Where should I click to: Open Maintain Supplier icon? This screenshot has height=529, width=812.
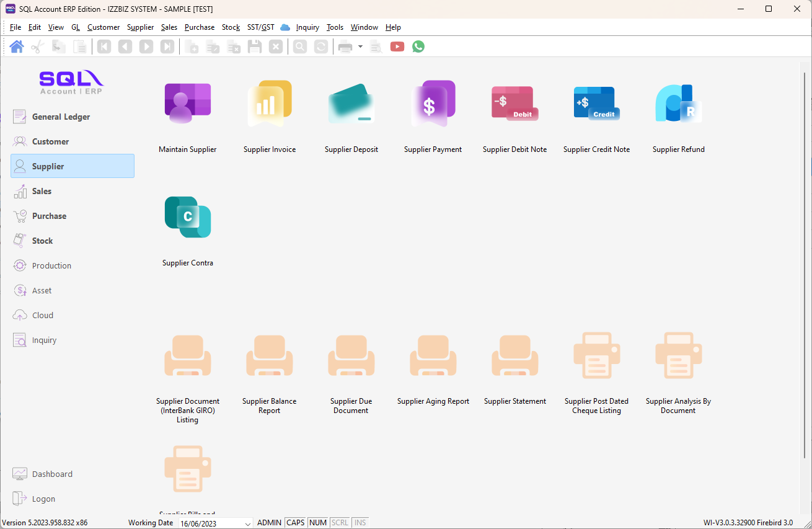tap(188, 103)
